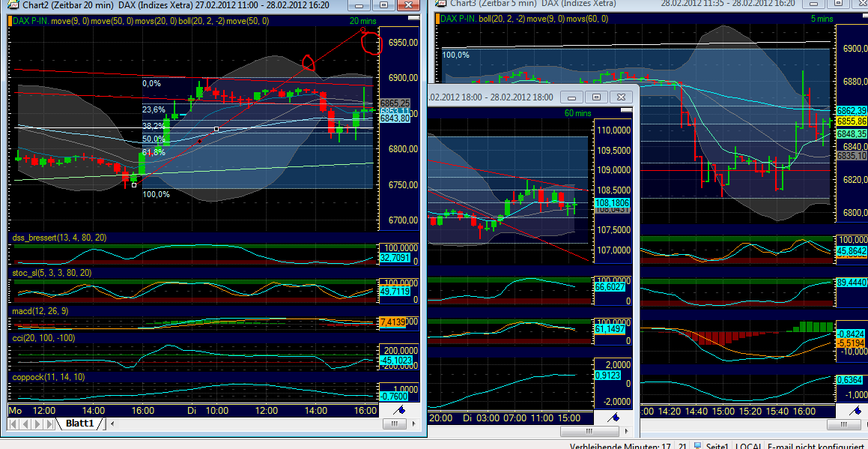Click the blue sail icon below Chart2's price axis
This screenshot has height=449, width=868.
pyautogui.click(x=399, y=410)
